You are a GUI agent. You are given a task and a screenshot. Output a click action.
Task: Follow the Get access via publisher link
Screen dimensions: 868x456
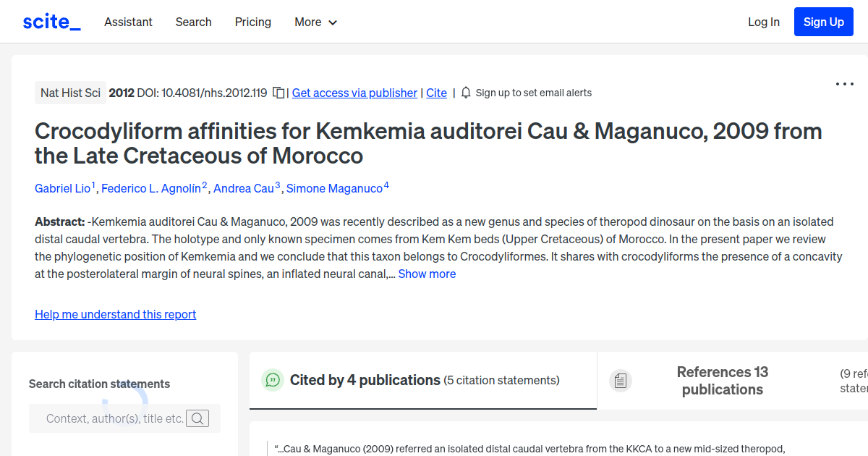354,93
